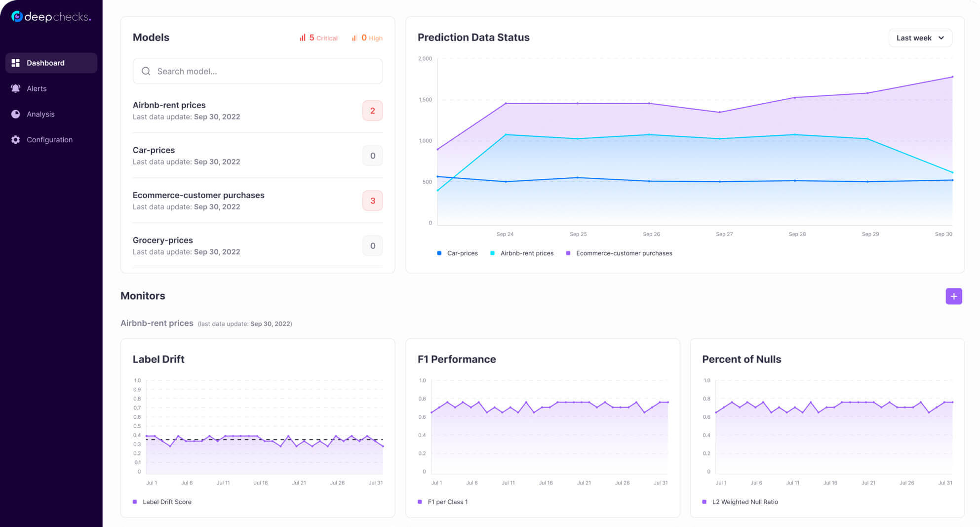Select the Grocery-prices model row

[x=257, y=245]
